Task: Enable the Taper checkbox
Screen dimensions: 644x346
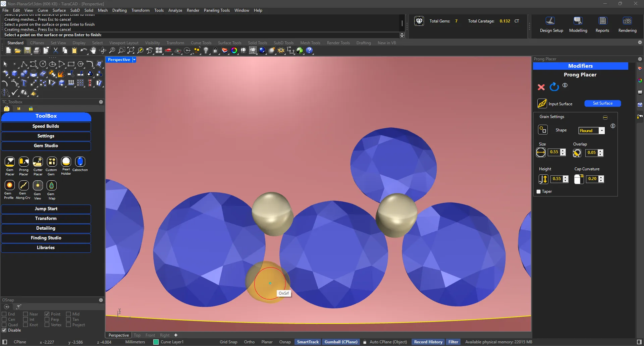Action: click(539, 192)
